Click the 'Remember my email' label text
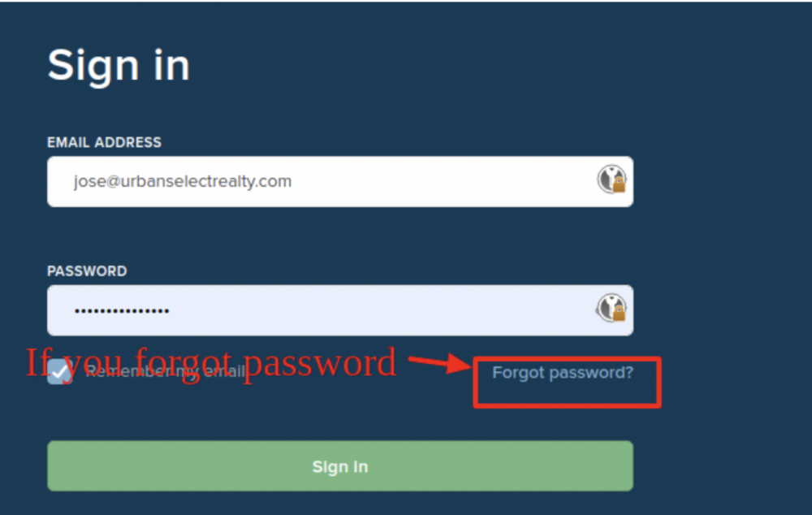The width and height of the screenshot is (812, 515). click(166, 371)
